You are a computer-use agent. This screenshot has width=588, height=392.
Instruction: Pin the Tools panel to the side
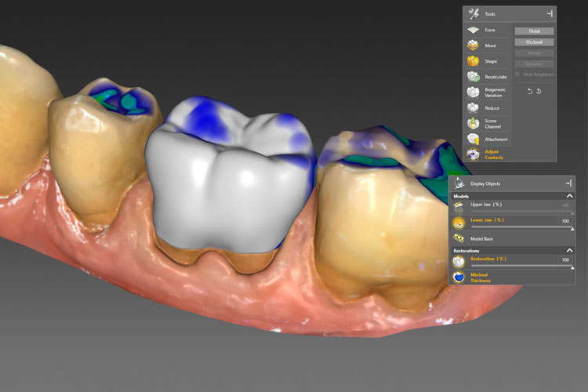(x=550, y=14)
